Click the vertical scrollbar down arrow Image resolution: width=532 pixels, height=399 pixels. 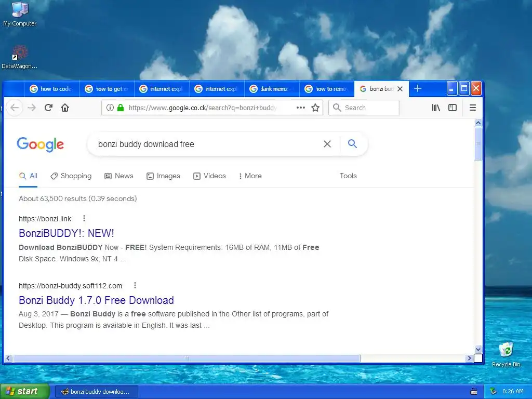[478, 350]
